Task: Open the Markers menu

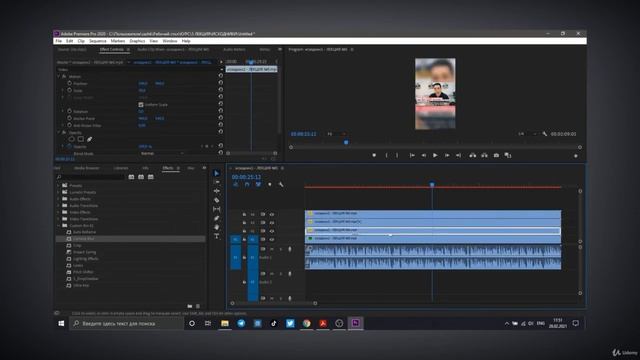Action: 118,41
